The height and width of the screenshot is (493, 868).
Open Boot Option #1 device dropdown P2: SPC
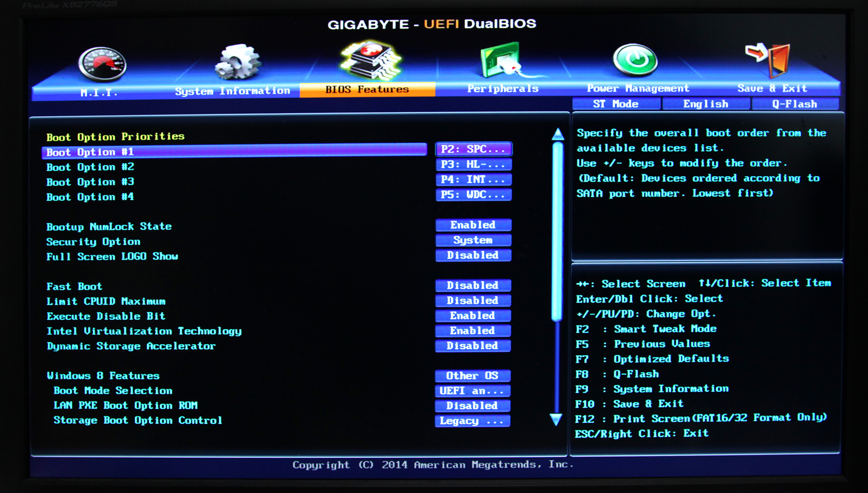(473, 149)
